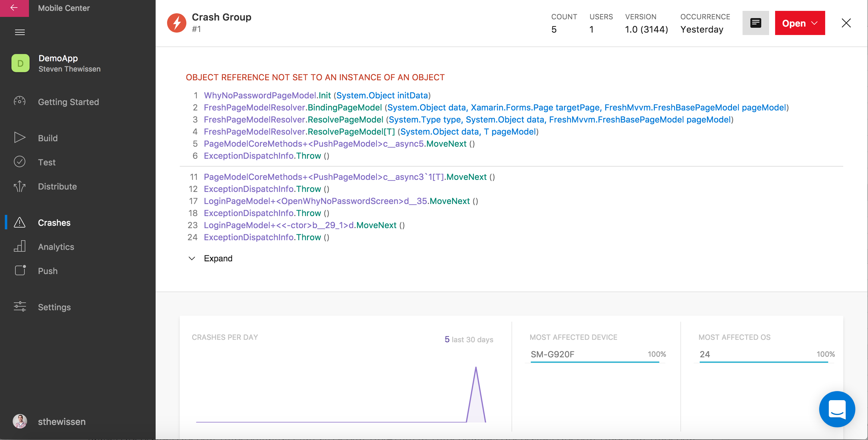
Task: Open Getting Started gauge icon
Action: [20, 101]
